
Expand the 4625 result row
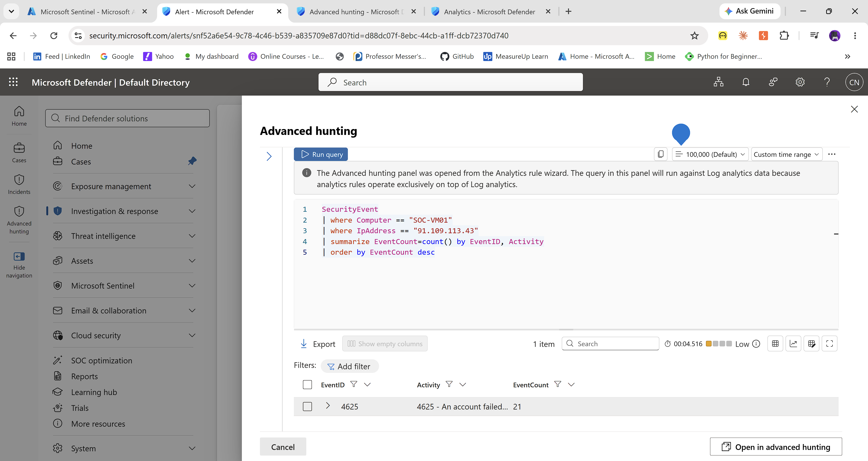point(328,406)
